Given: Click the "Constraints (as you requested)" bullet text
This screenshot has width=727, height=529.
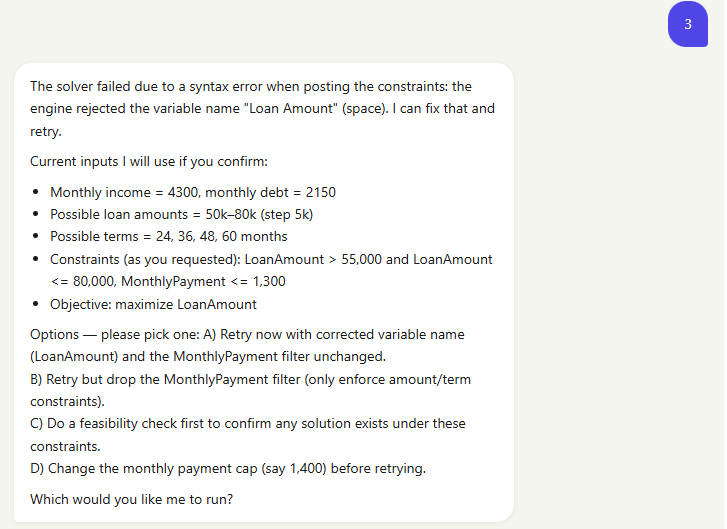Looking at the screenshot, I should coord(271,270).
